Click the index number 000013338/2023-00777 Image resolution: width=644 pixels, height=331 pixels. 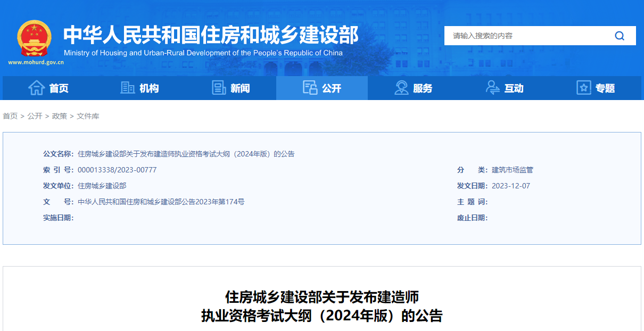coord(117,170)
